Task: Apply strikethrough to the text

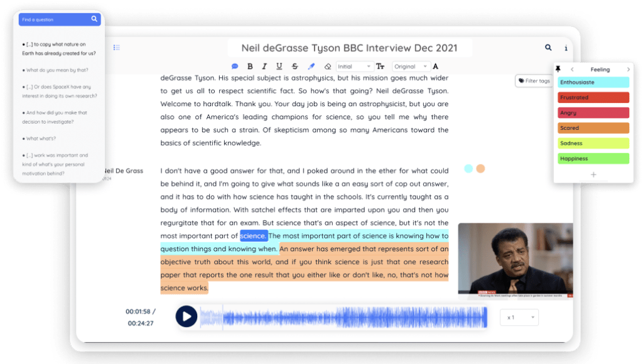Action: point(295,67)
